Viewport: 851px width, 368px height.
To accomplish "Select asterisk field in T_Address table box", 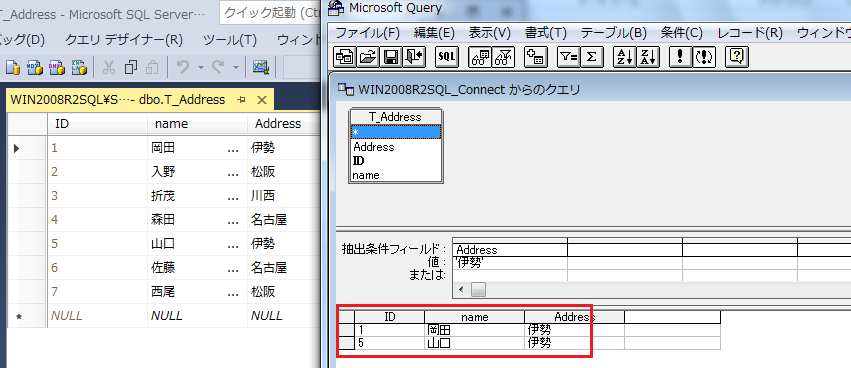I will [x=396, y=132].
